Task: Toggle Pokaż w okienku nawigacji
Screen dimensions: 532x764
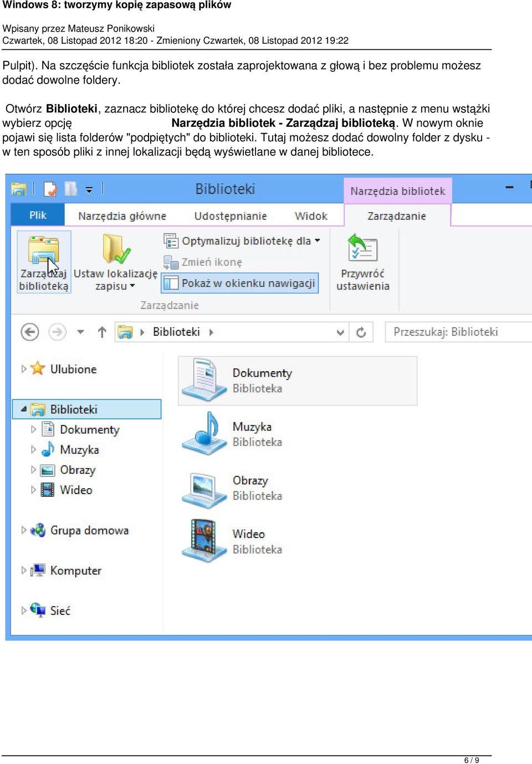Action: pos(239,283)
